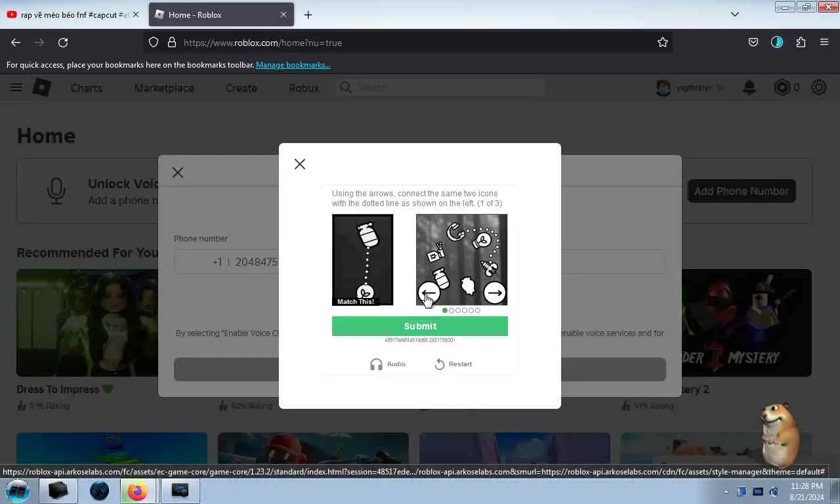Click the Robux balance hexagon icon

point(782,87)
